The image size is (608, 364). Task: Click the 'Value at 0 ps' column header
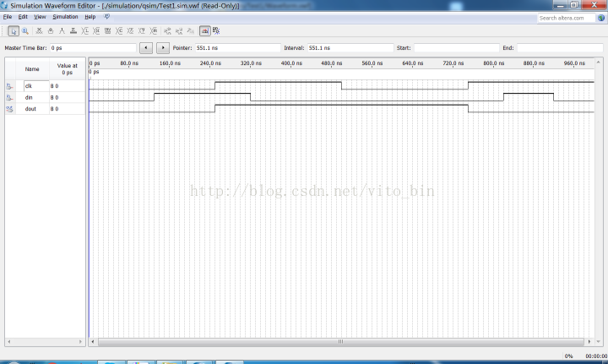[x=67, y=69]
